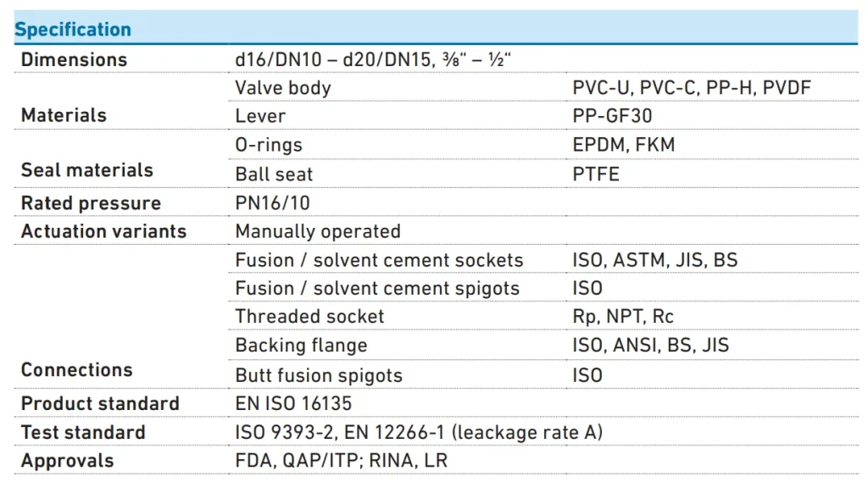The image size is (868, 493).
Task: Click the Materials row label
Action: tap(64, 115)
